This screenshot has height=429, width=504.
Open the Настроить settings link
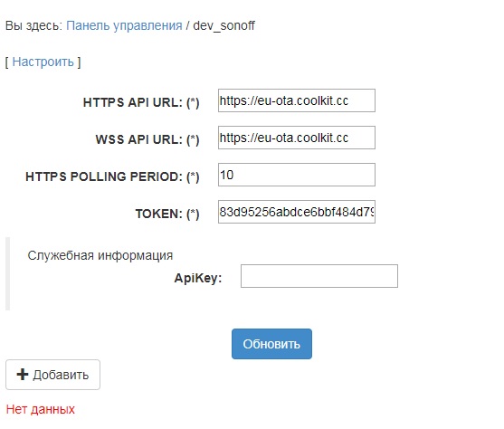[x=43, y=62]
